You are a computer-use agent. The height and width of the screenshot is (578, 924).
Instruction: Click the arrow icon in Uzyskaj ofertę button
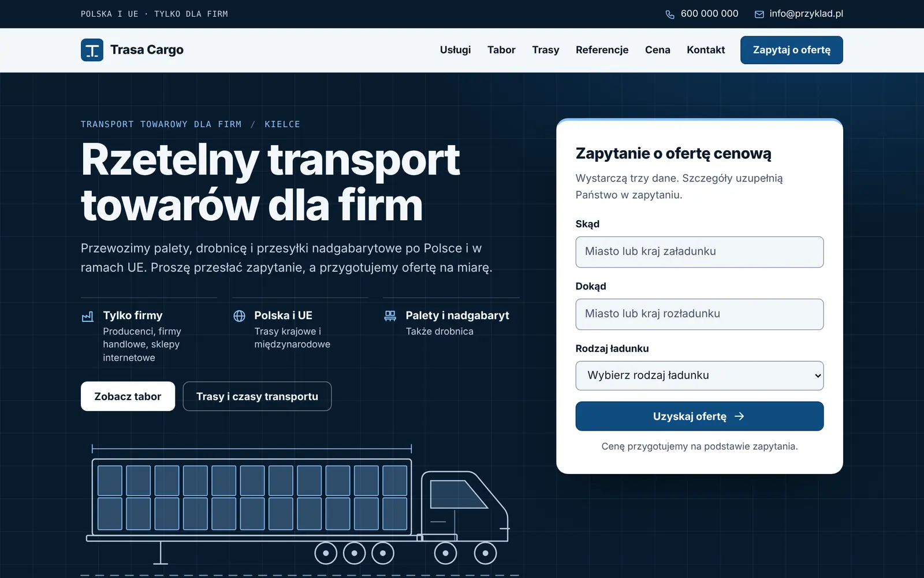pos(739,416)
